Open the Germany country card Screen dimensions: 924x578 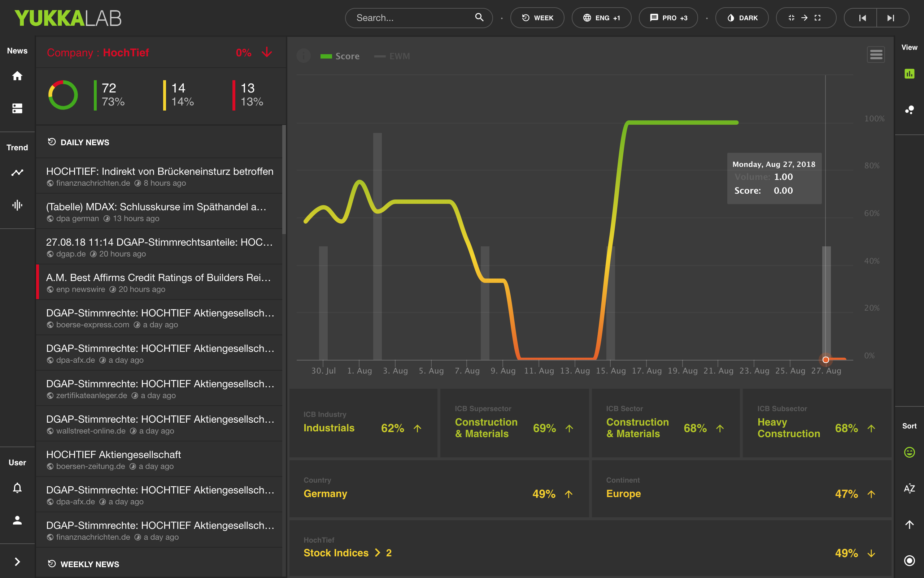[x=439, y=488]
